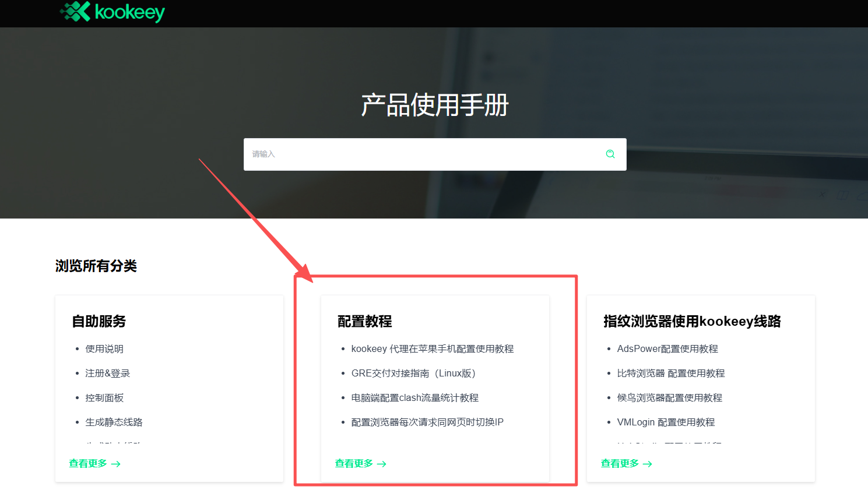Click the arrow icon beside 配置教程 查看更多

coord(382,464)
